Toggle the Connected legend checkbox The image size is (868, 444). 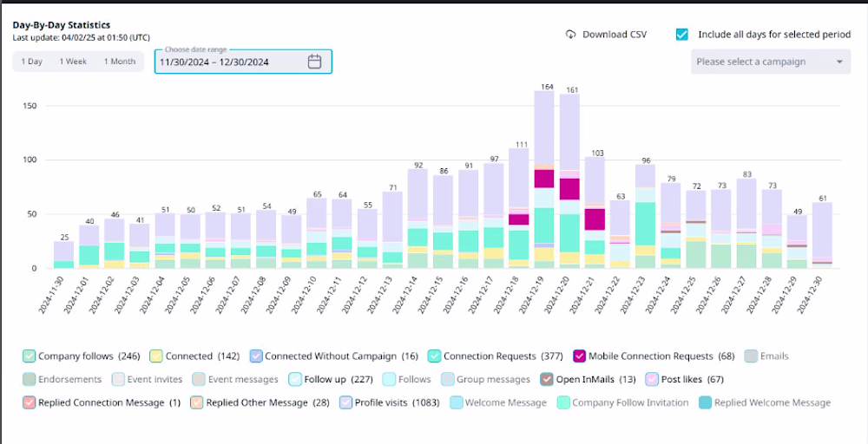click(x=156, y=356)
